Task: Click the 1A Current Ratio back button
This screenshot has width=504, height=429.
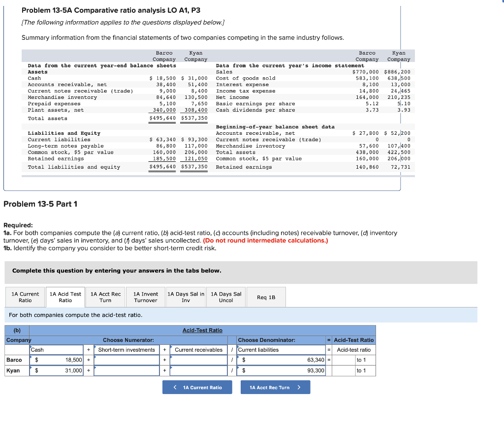Action: click(197, 387)
